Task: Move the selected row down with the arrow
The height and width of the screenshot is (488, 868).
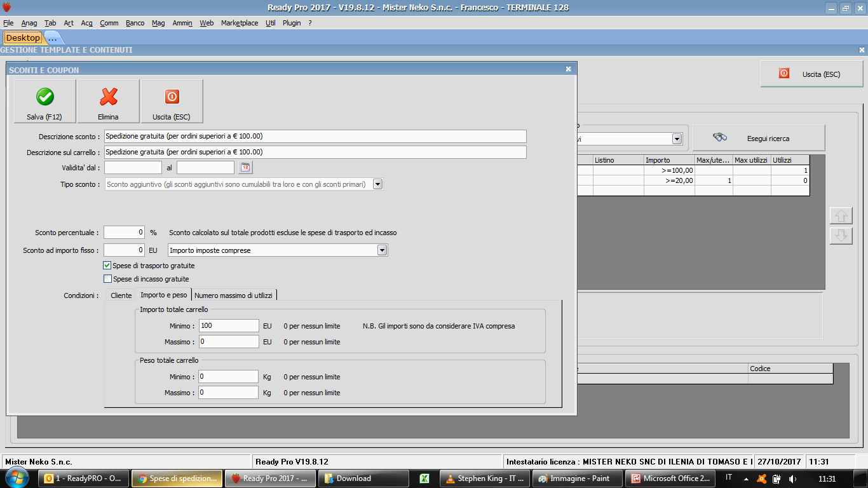Action: pyautogui.click(x=841, y=236)
